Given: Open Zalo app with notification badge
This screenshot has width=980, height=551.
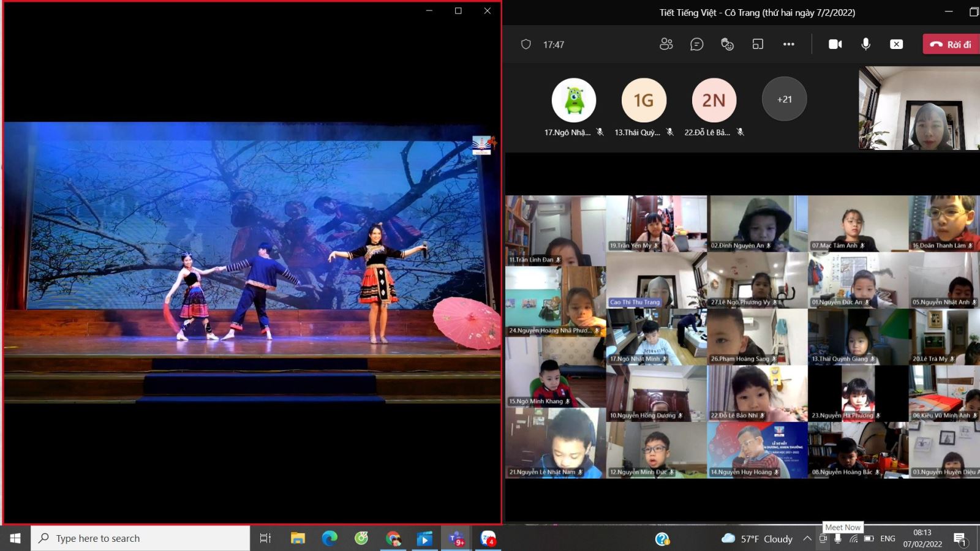Looking at the screenshot, I should click(488, 538).
